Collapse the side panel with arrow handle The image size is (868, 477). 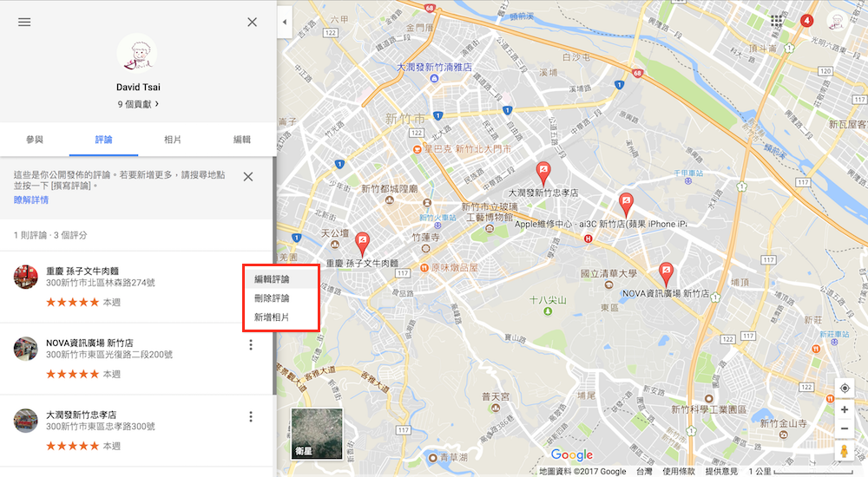(285, 23)
